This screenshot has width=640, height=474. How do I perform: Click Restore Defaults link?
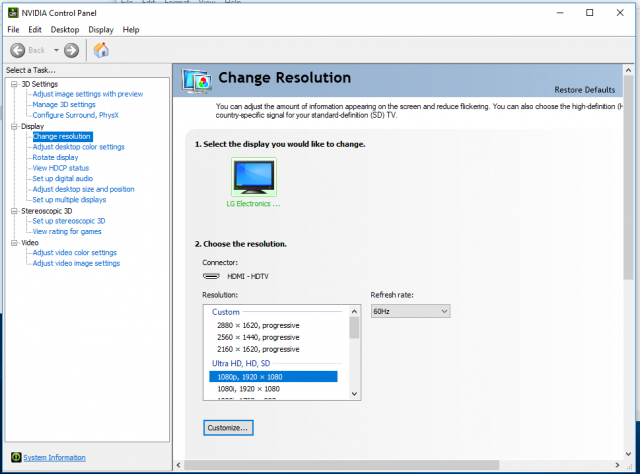point(585,90)
